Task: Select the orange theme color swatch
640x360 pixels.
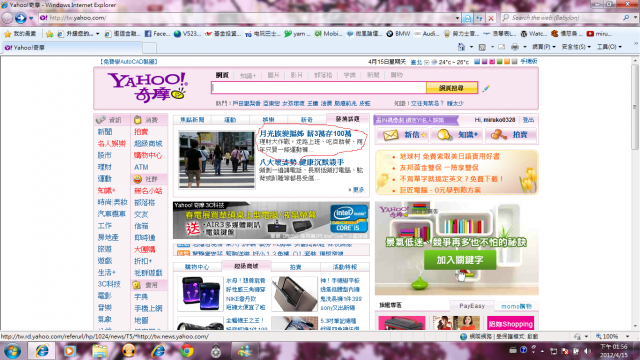Action: click(x=507, y=62)
